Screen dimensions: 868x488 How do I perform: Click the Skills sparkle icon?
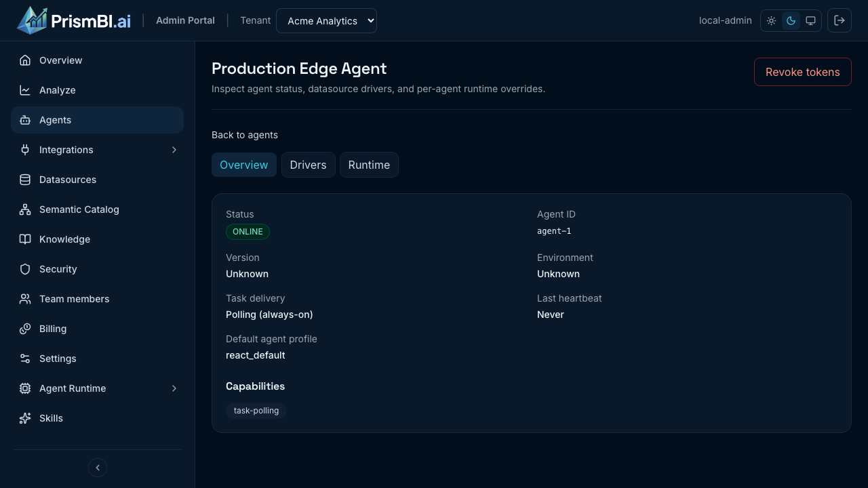[x=25, y=418]
